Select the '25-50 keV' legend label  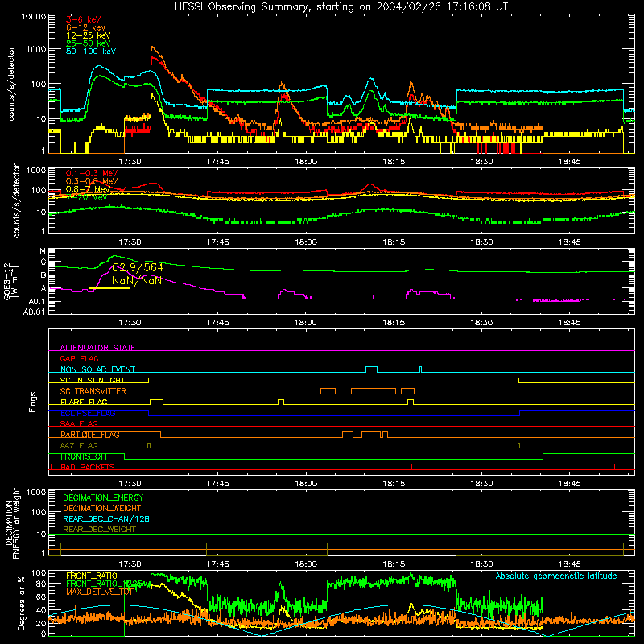tap(88, 43)
